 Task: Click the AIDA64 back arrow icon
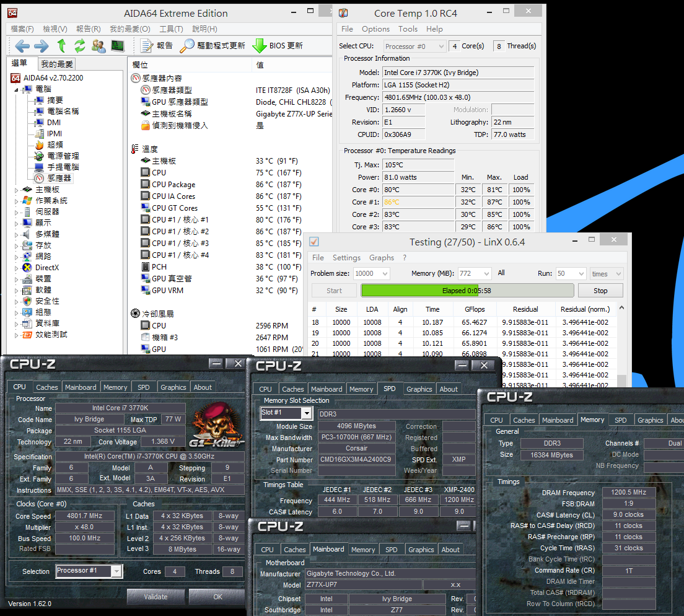[22, 46]
